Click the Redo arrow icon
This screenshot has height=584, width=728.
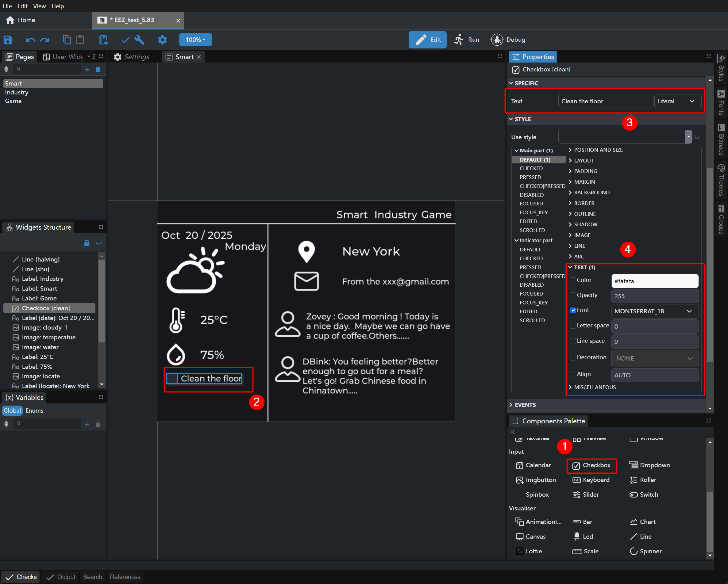[x=45, y=40]
